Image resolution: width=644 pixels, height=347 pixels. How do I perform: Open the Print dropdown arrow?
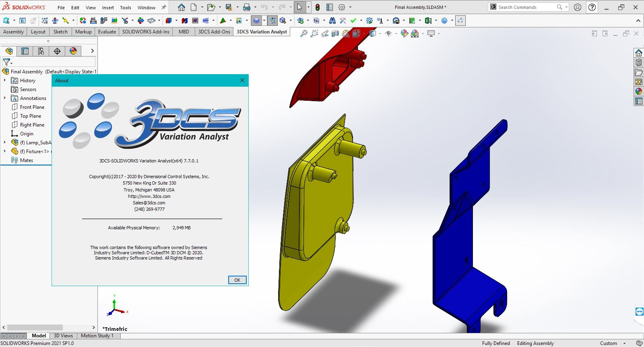tap(255, 7)
